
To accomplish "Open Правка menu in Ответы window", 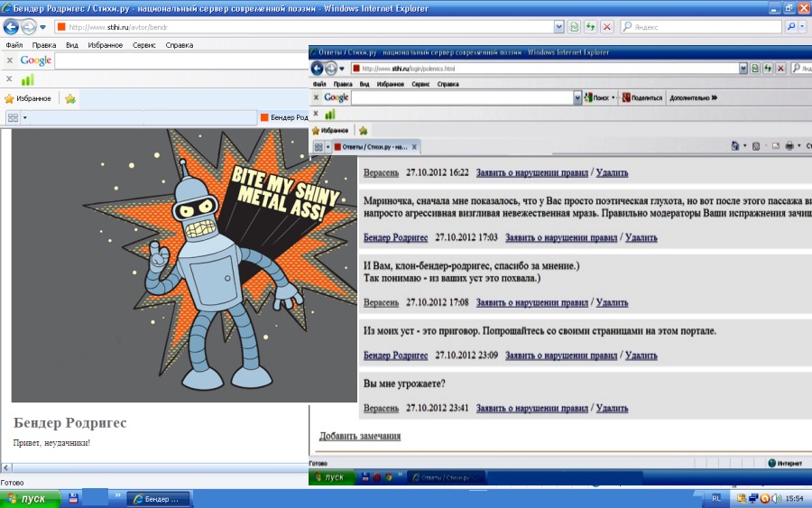I will point(343,84).
